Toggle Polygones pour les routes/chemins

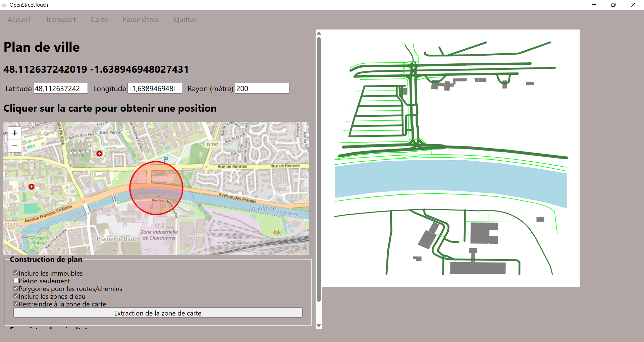coord(16,288)
